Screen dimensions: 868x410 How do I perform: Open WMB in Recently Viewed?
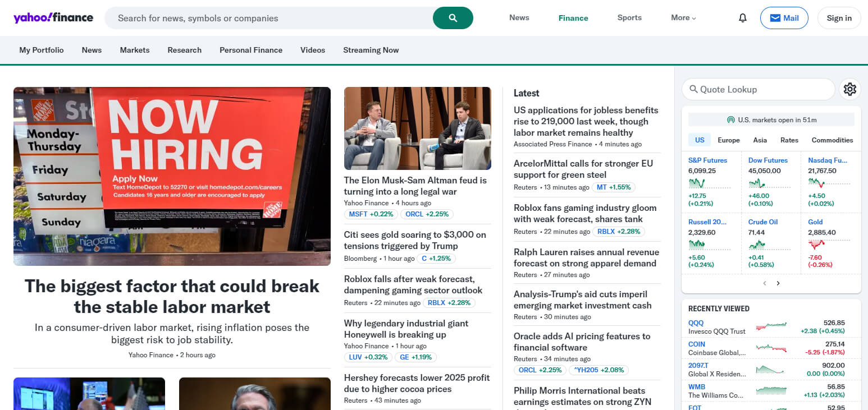coord(697,387)
